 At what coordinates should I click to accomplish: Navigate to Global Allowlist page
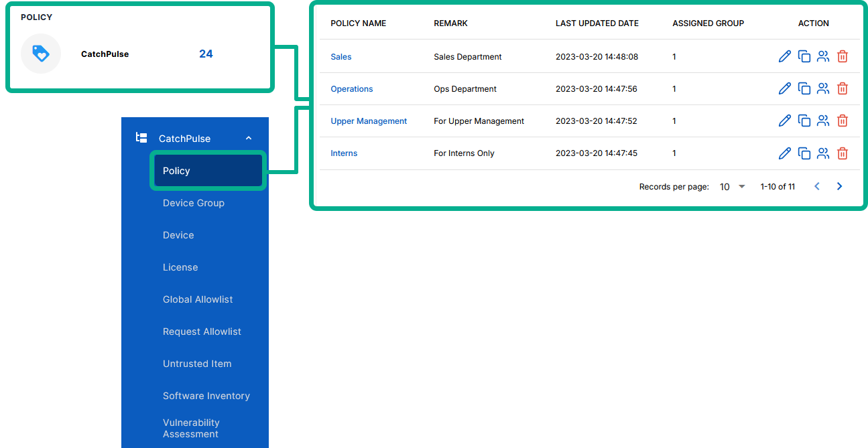pos(198,299)
